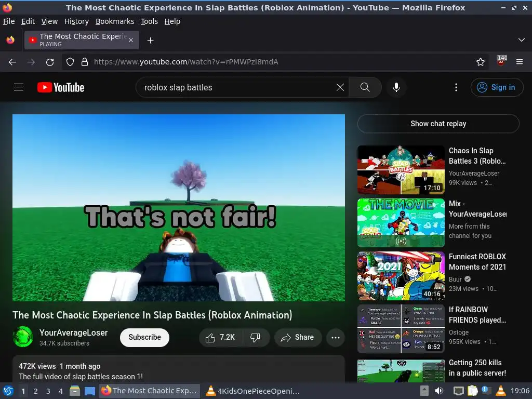The height and width of the screenshot is (399, 532).
Task: Open the Buur channel name
Action: coord(455,279)
